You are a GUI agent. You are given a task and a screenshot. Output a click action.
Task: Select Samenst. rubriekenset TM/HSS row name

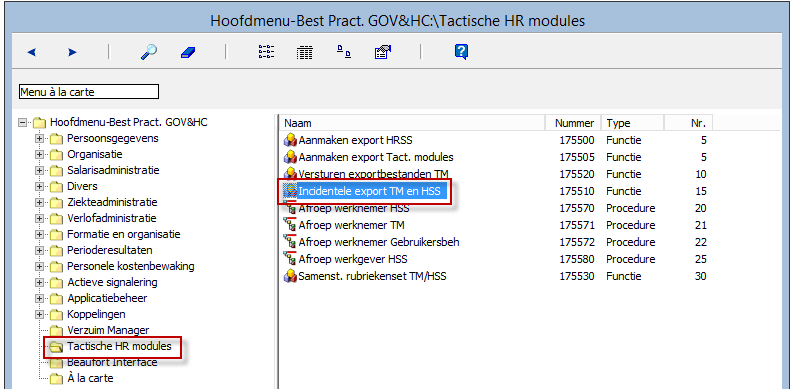[x=373, y=276]
